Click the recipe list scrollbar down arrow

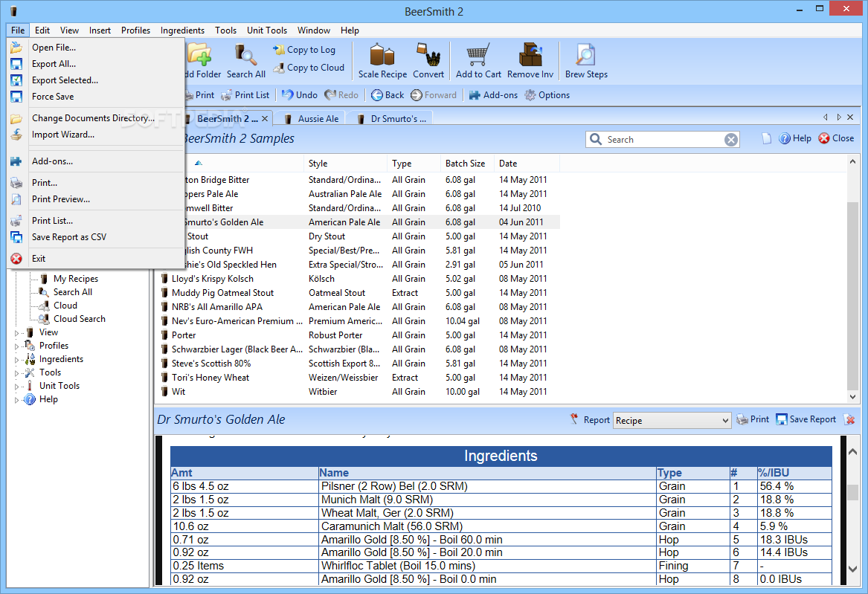point(852,396)
